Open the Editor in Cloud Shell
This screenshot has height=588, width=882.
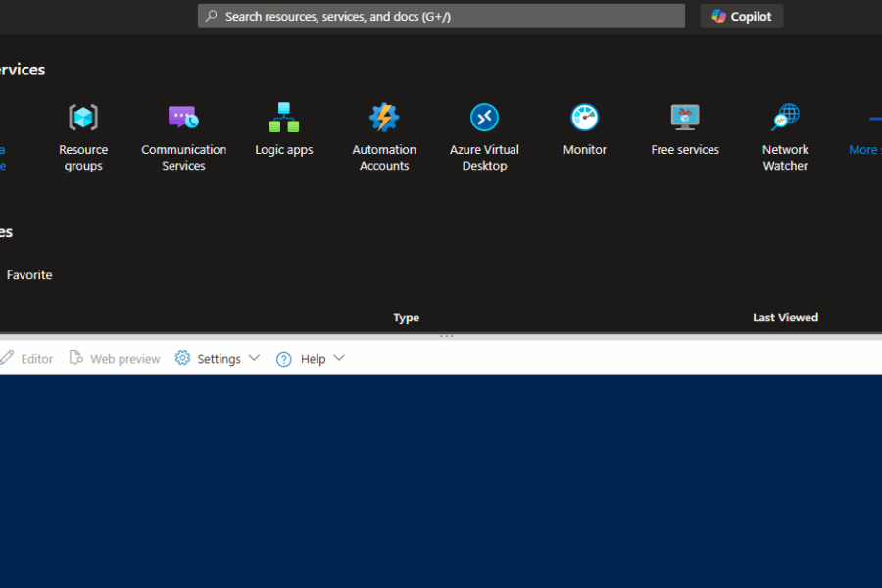pyautogui.click(x=27, y=359)
